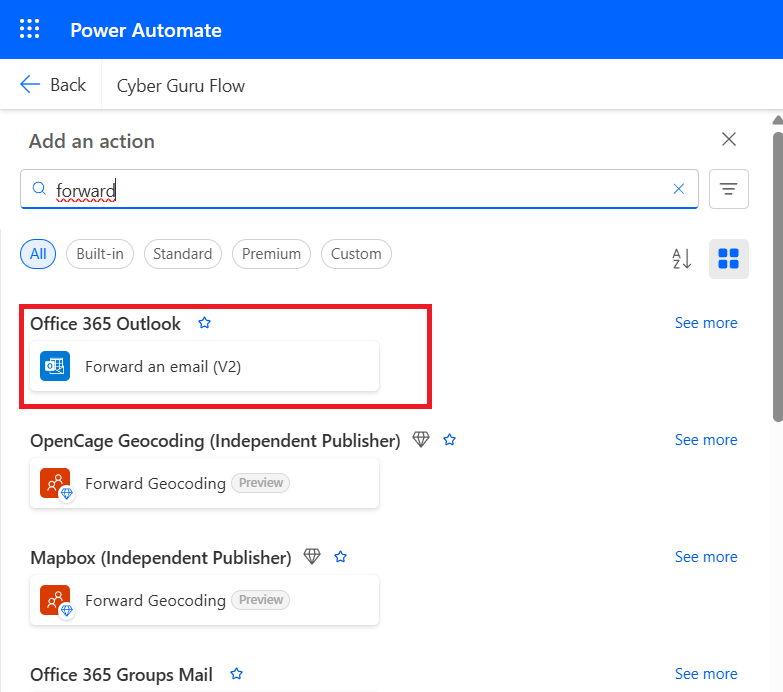Click the Mapbox (Independent Publisher) heading
Viewport: 783px width, 692px height.
point(161,558)
